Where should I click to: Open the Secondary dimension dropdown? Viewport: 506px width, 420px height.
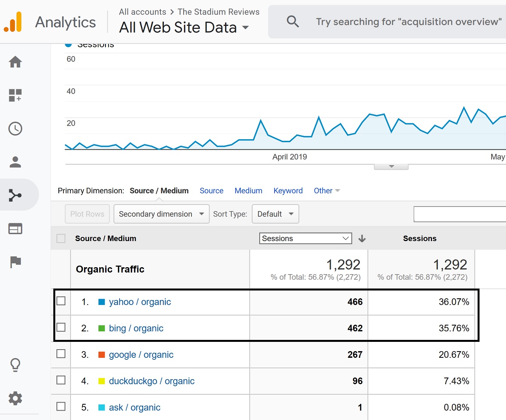click(x=162, y=214)
